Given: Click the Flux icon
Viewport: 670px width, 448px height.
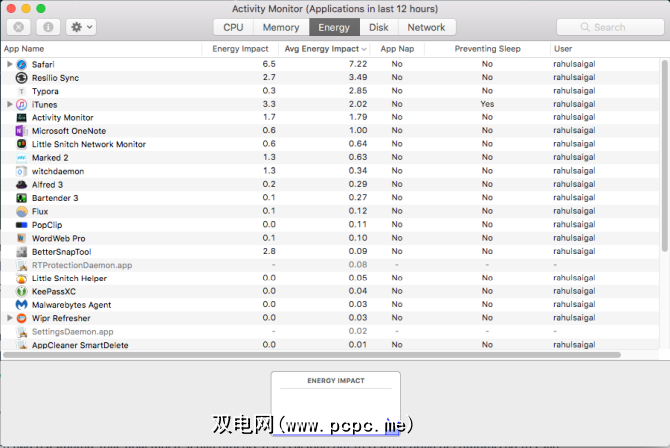Looking at the screenshot, I should click(x=21, y=211).
